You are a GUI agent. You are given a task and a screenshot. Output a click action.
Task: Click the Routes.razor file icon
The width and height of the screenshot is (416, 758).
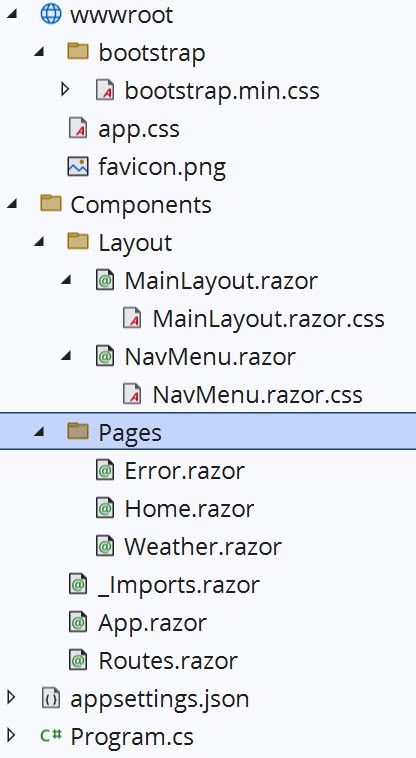tap(78, 660)
